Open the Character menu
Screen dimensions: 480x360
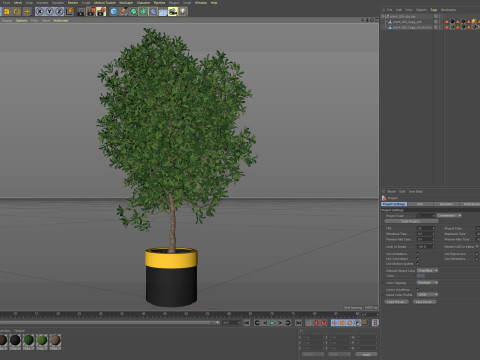click(x=143, y=3)
